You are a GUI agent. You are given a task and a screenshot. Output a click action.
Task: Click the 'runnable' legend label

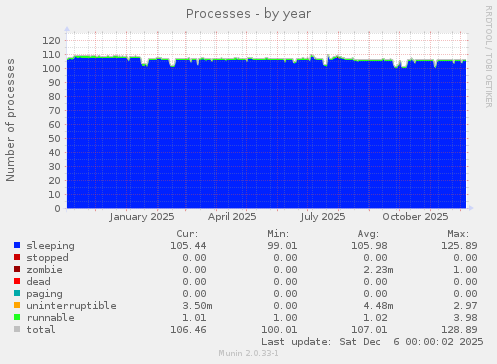(x=50, y=318)
